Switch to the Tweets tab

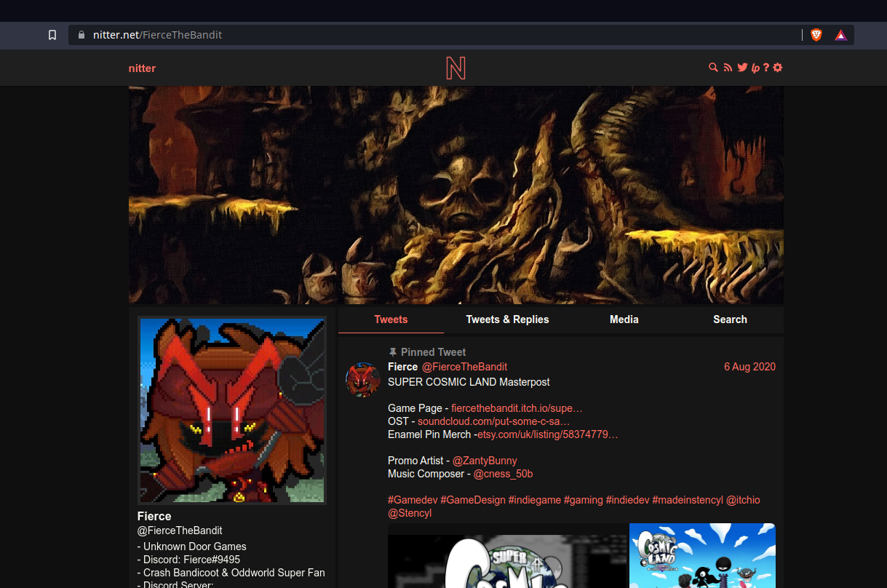391,319
